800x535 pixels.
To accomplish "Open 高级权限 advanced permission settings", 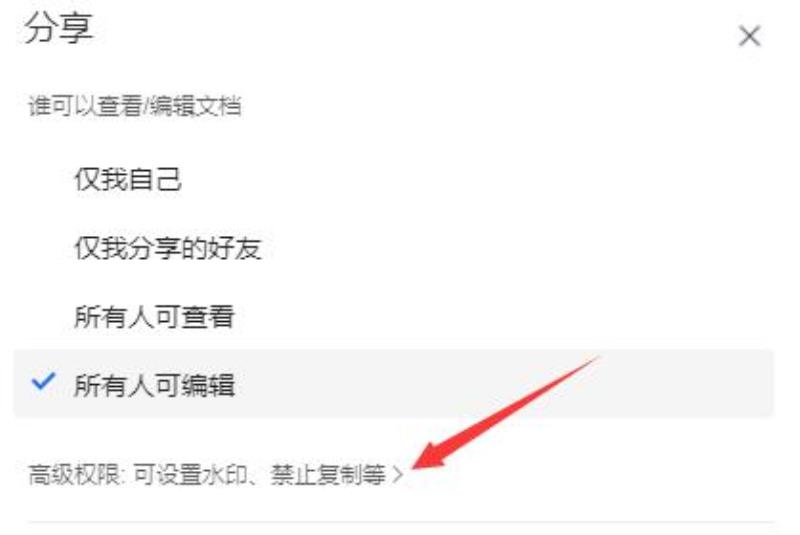I will [x=216, y=475].
